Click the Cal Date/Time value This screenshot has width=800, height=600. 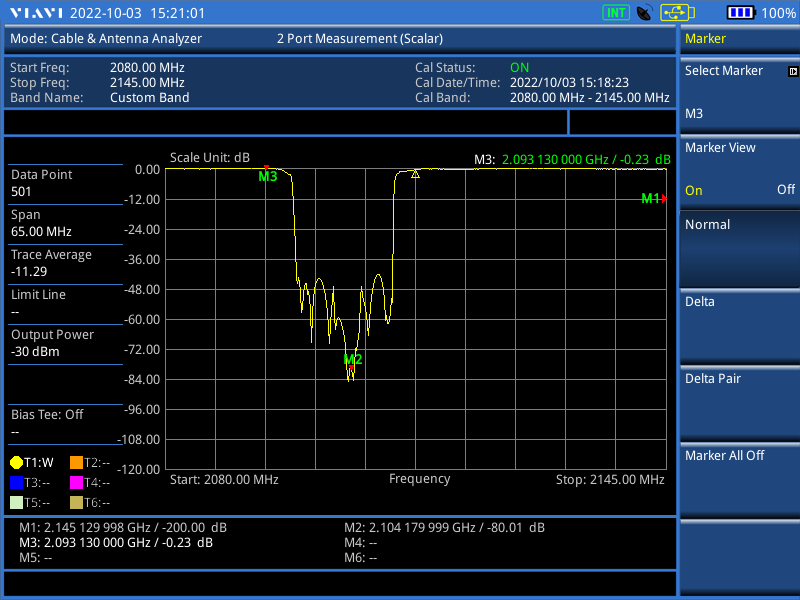[569, 83]
